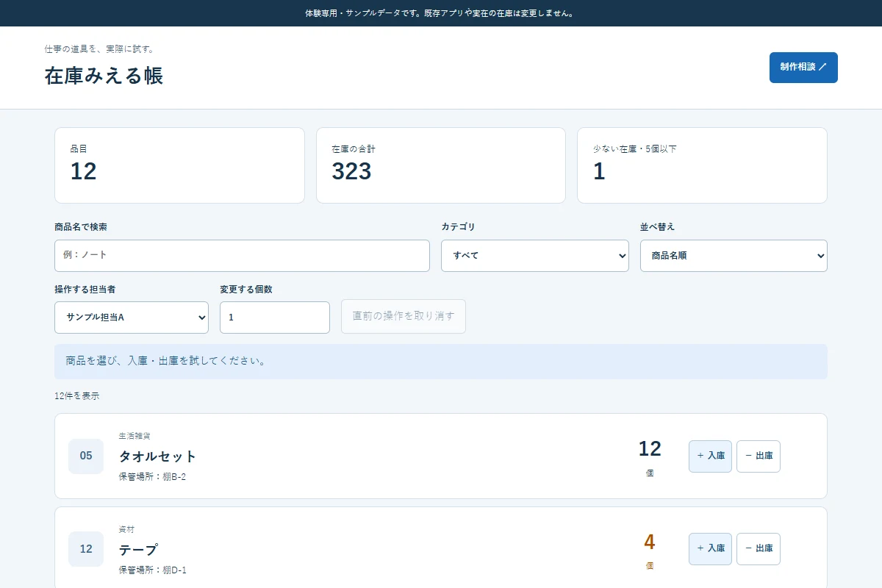Click the 品目 count value 12
The width and height of the screenshot is (882, 588).
click(83, 171)
